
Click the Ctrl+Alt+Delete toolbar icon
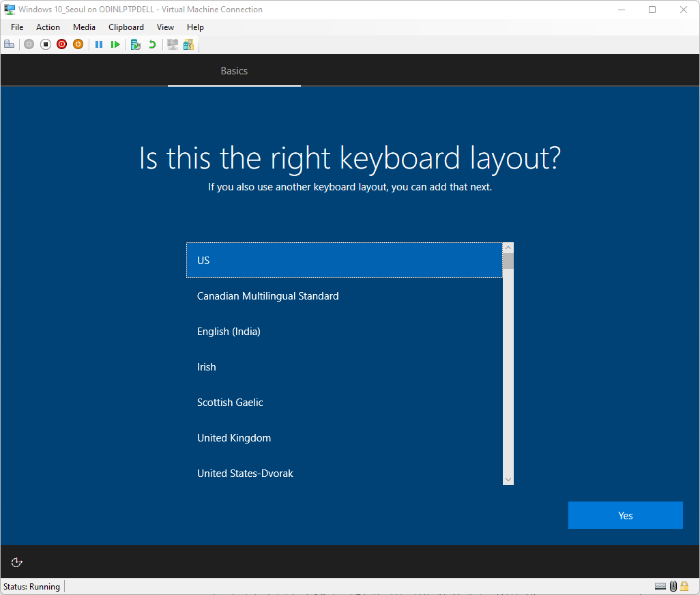[10, 44]
